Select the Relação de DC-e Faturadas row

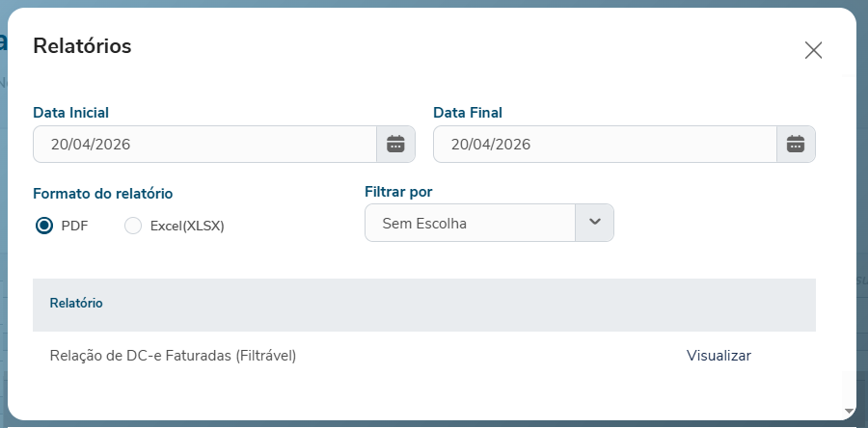pos(173,356)
